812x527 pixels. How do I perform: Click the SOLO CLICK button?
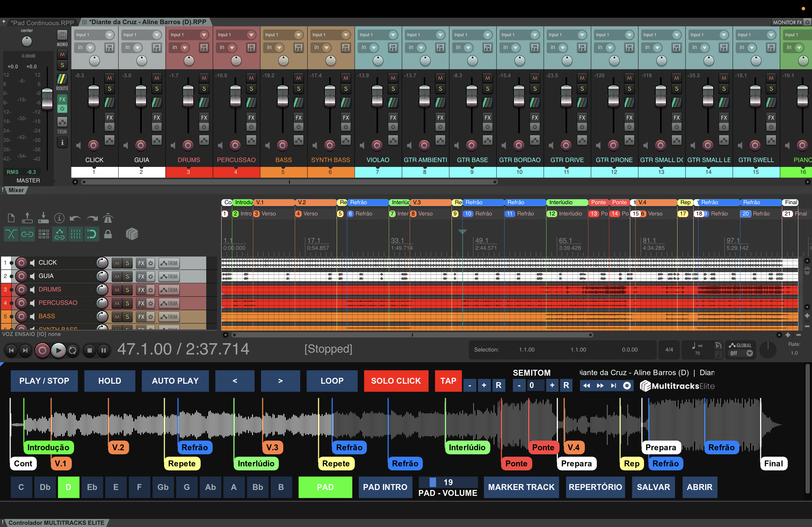(396, 381)
